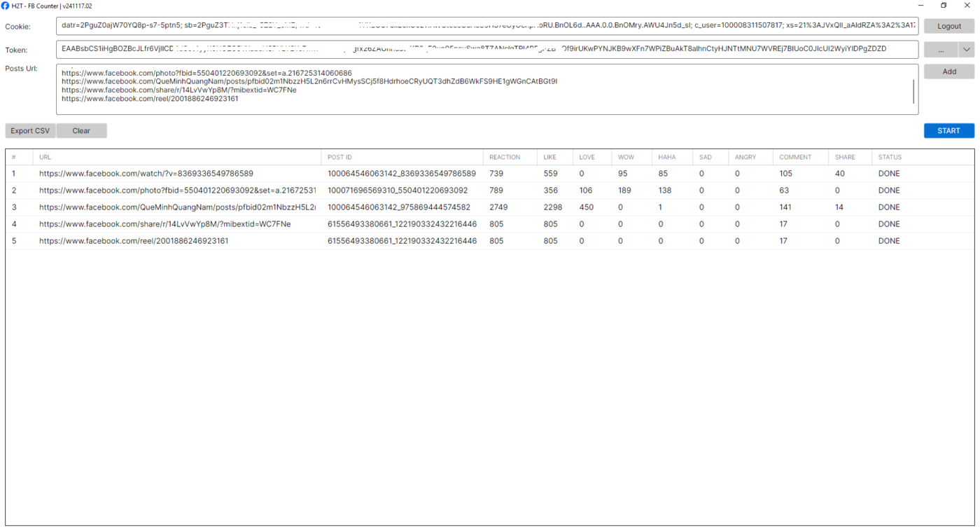Click the ellipsis button beside Token field
The image size is (980, 531).
pyautogui.click(x=941, y=50)
